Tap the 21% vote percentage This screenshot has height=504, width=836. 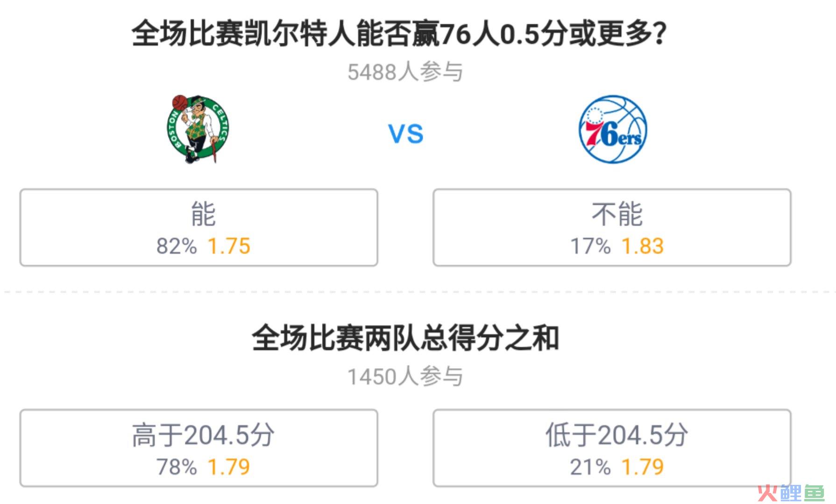click(x=590, y=467)
